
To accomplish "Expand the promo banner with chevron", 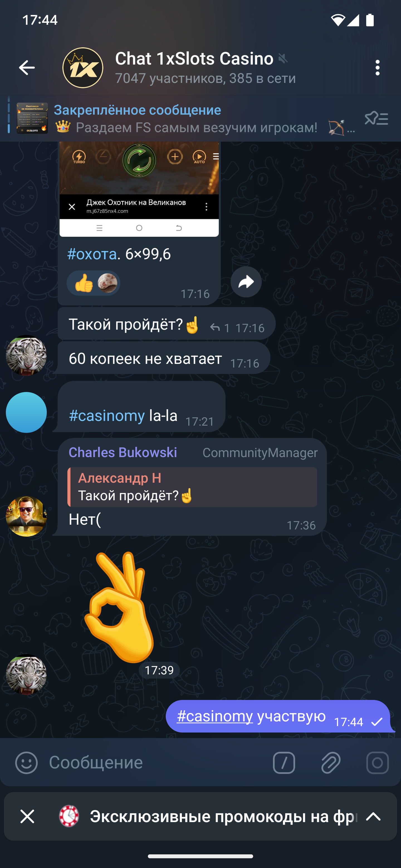I will coord(373,817).
